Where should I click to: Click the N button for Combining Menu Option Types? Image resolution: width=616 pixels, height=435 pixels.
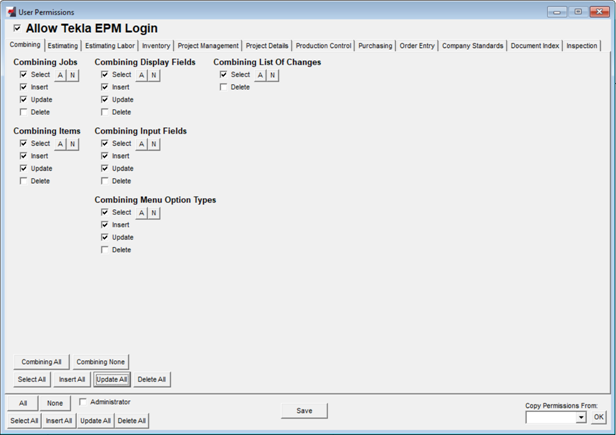tap(154, 213)
